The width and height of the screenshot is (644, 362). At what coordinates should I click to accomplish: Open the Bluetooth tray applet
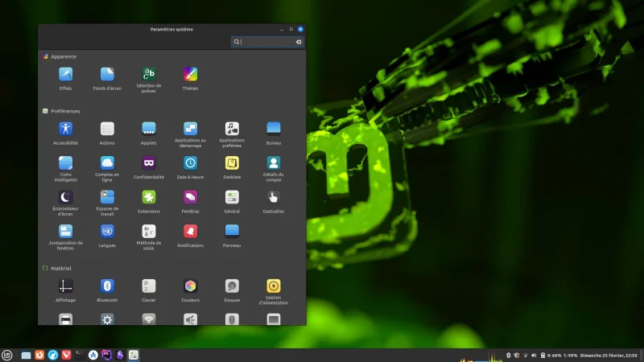click(x=508, y=356)
